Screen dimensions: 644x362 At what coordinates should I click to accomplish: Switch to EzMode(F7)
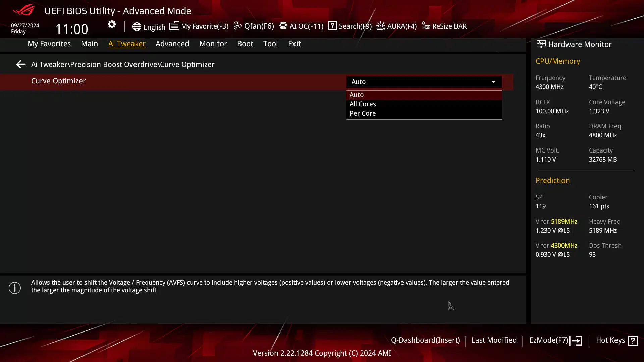548,340
